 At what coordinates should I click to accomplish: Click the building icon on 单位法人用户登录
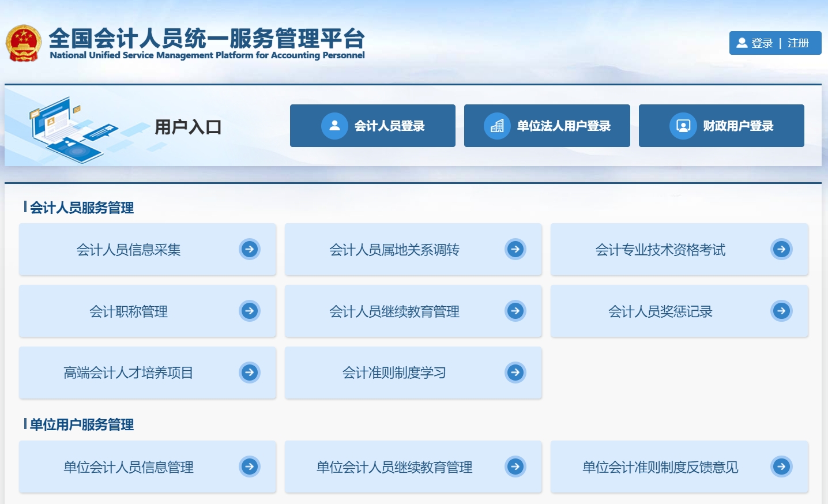[497, 126]
